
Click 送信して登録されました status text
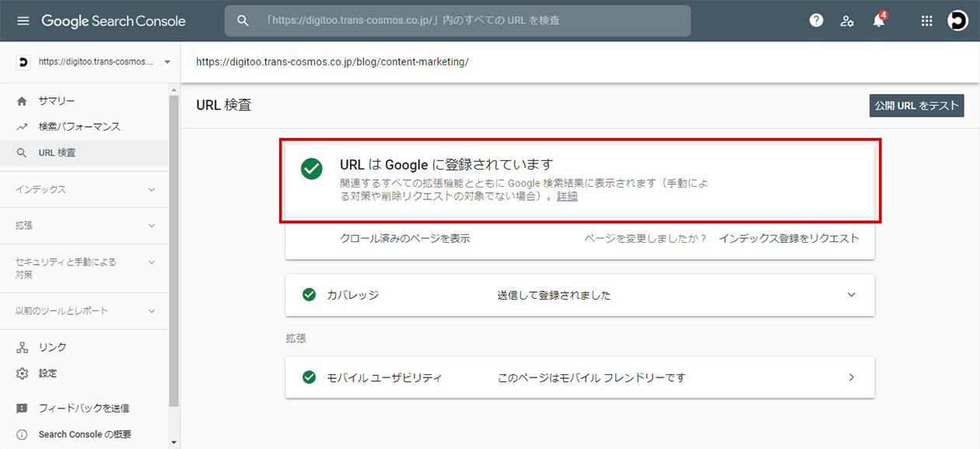(554, 296)
